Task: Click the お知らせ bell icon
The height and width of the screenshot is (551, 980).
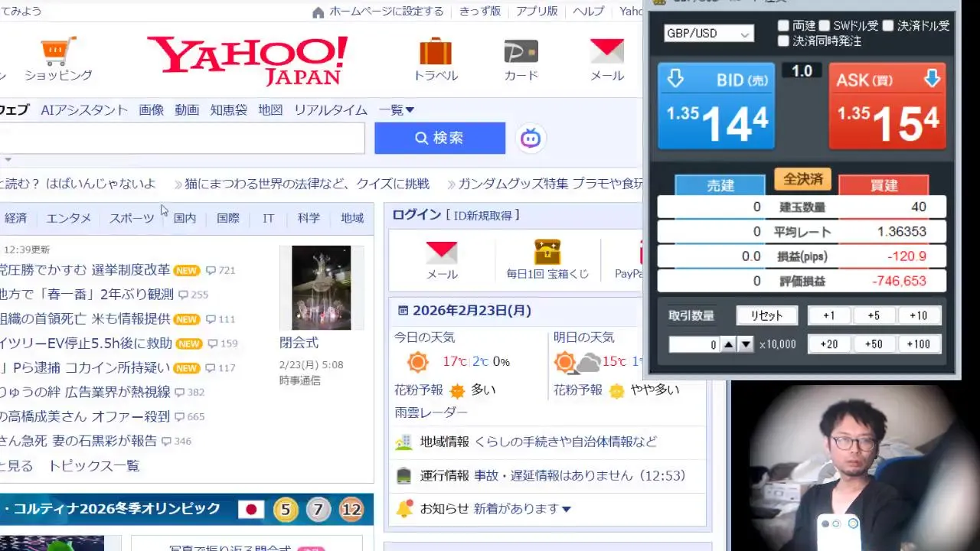Action: [x=404, y=508]
